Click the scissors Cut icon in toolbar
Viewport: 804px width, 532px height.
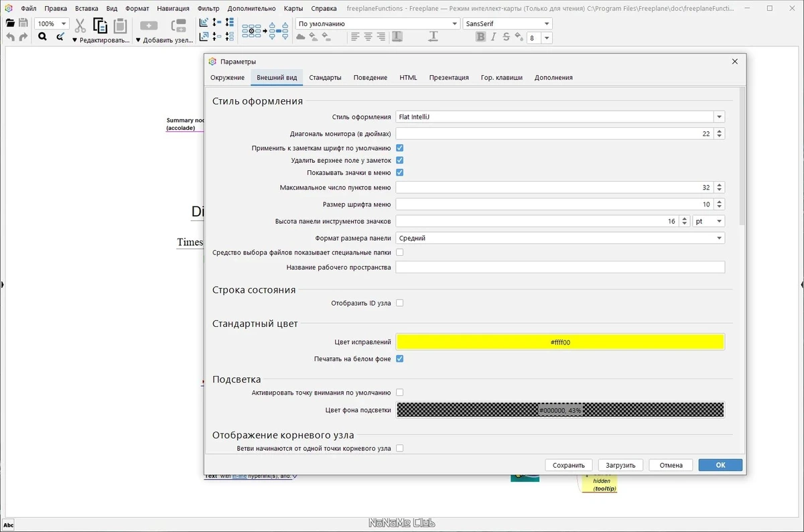point(80,25)
